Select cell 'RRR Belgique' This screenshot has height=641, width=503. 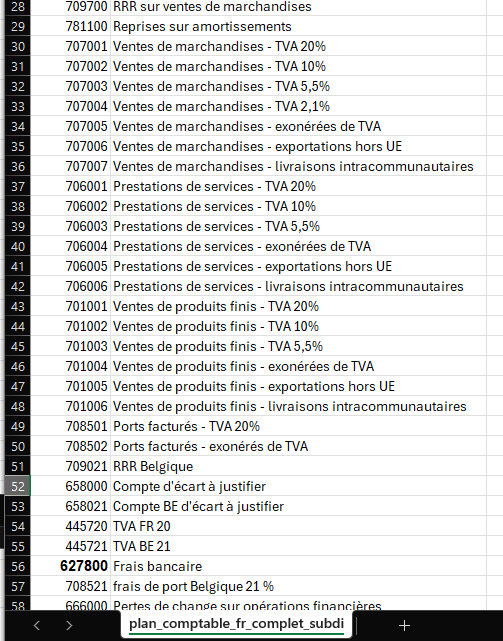[298, 466]
